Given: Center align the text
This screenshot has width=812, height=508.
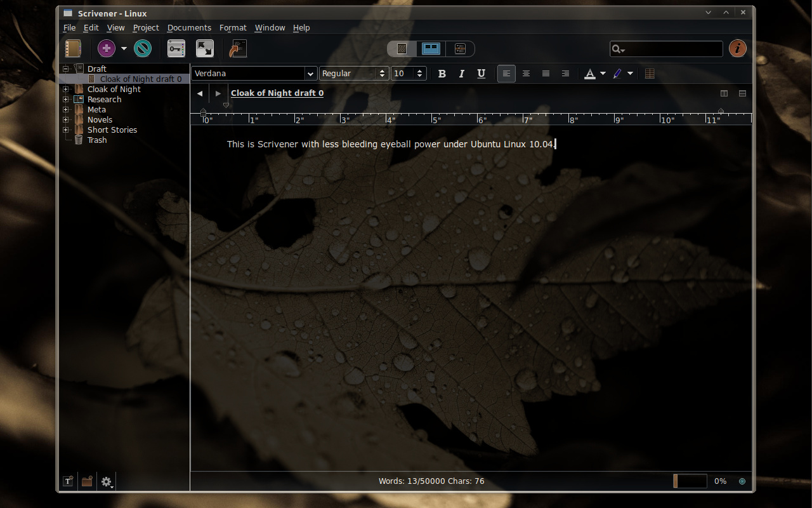Looking at the screenshot, I should (526, 74).
